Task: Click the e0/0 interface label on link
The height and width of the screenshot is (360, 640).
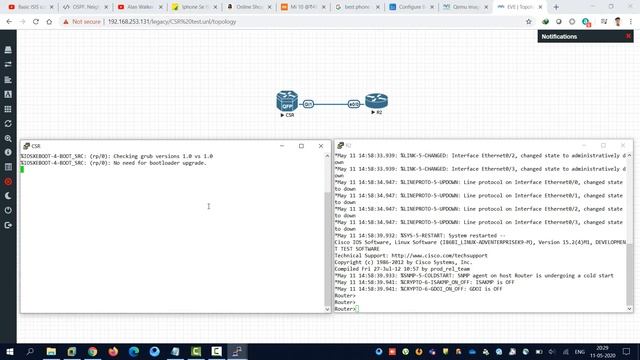Action: point(354,104)
